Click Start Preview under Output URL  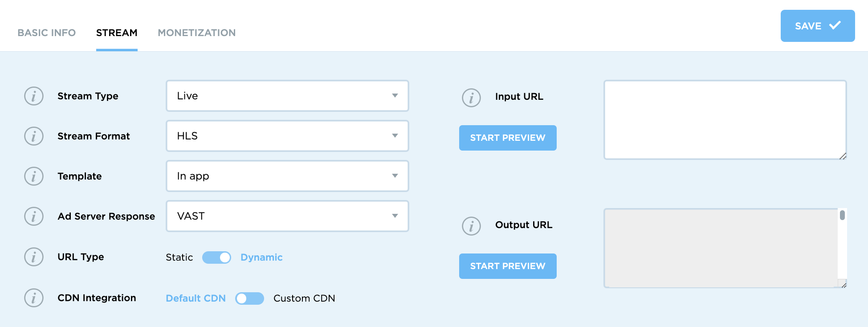tap(508, 266)
